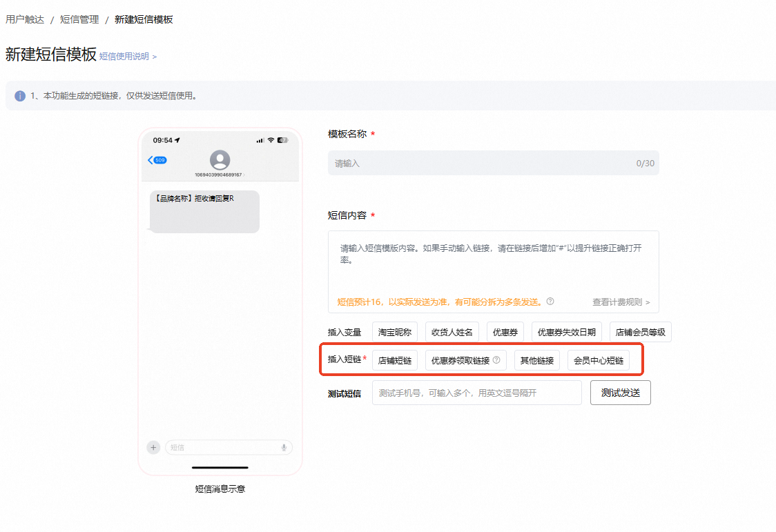Go to the 短信管理 breadcrumb

pyautogui.click(x=79, y=19)
